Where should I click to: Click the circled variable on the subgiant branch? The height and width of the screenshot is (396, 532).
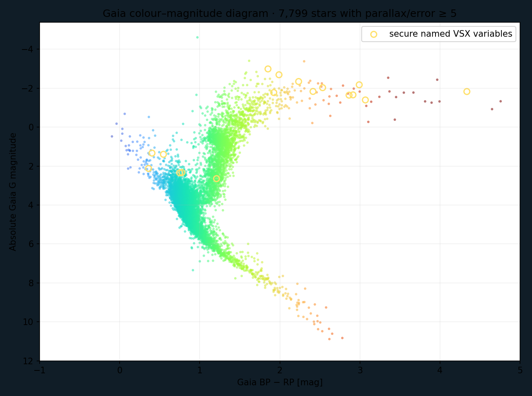click(x=217, y=179)
